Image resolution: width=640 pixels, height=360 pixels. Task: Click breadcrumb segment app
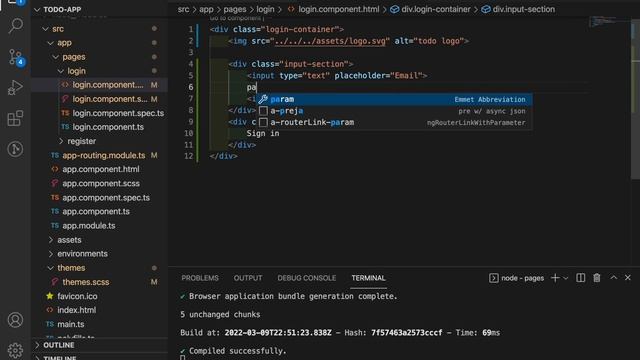tap(206, 9)
